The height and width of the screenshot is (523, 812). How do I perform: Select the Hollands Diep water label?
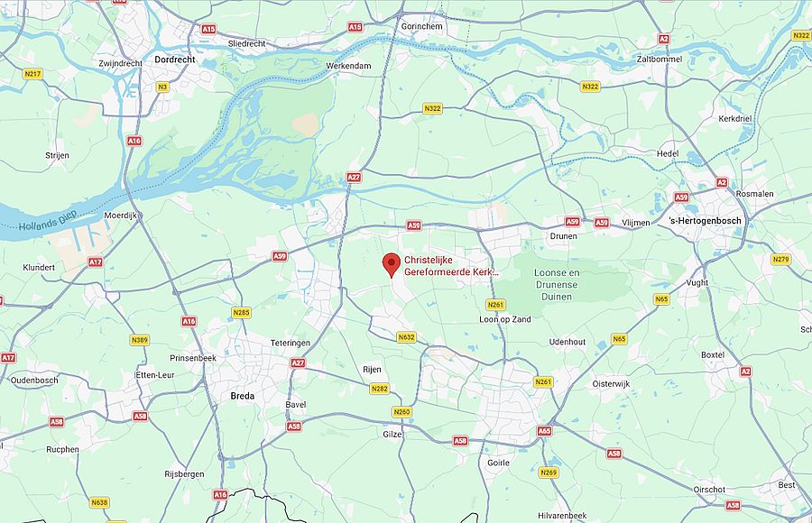pos(48,220)
